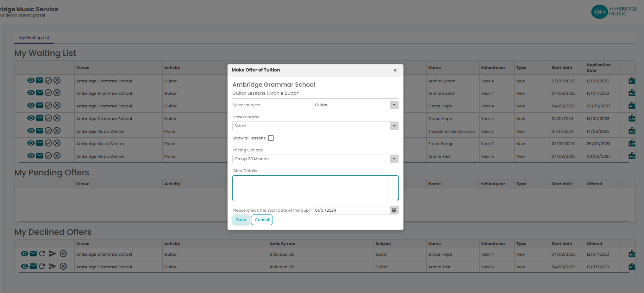
Task: Click the cross circle icon in Frank Range row
Action: pyautogui.click(x=57, y=143)
